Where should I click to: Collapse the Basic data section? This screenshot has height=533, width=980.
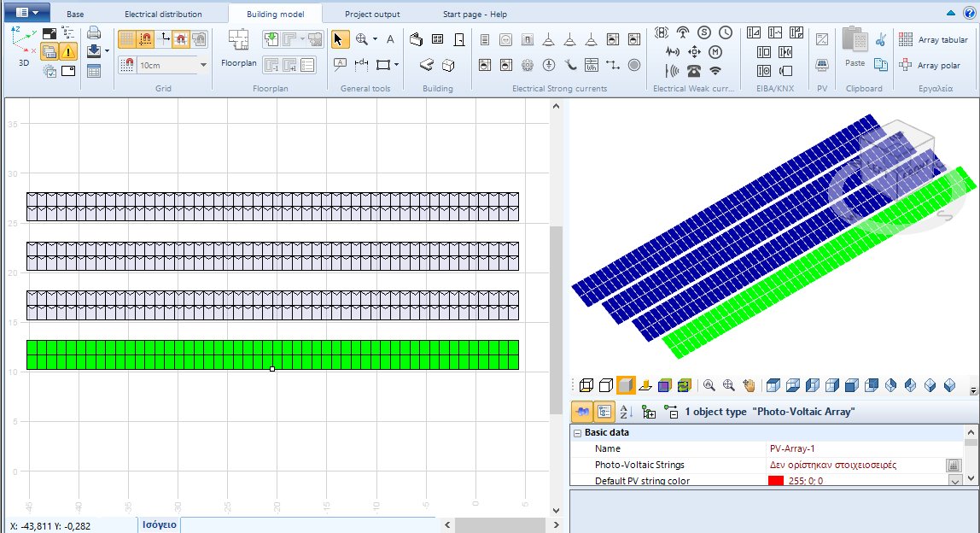(577, 433)
